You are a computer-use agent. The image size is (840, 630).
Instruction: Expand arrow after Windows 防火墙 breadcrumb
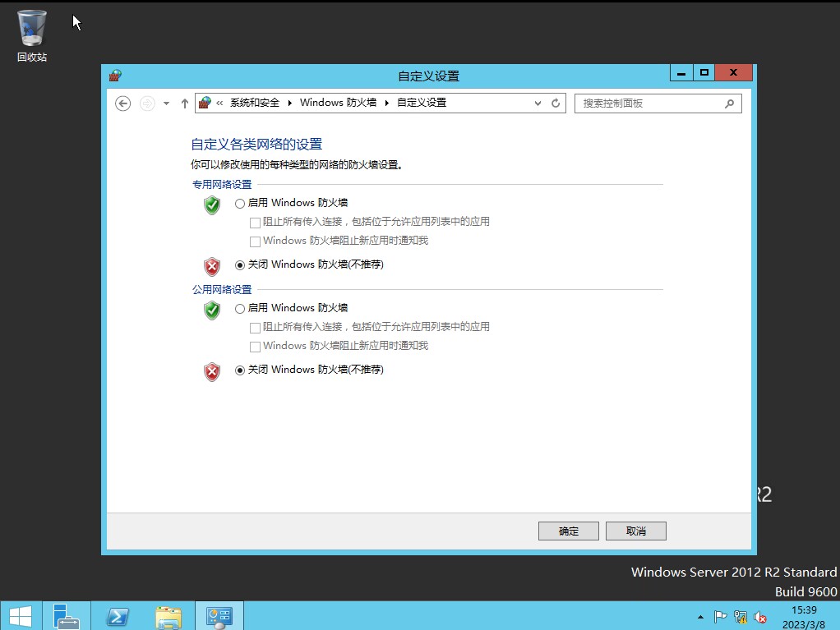[387, 103]
